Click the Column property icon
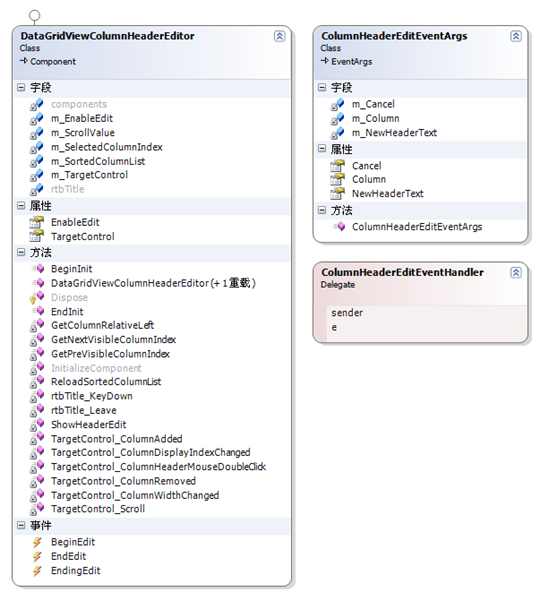The width and height of the screenshot is (540, 600). click(x=338, y=179)
